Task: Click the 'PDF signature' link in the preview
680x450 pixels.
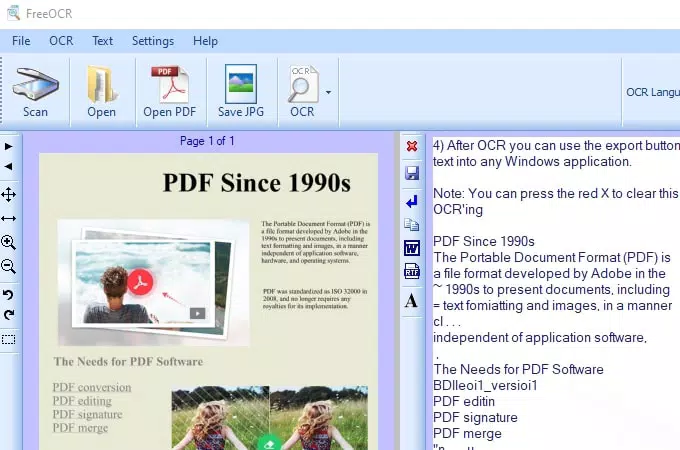Action: [x=87, y=414]
